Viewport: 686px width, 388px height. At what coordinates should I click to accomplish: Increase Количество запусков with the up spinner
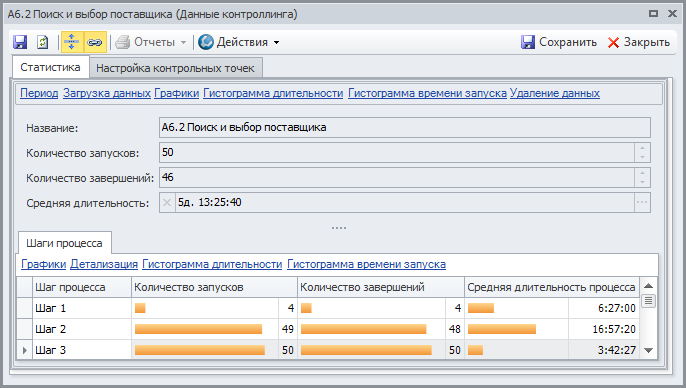(642, 148)
